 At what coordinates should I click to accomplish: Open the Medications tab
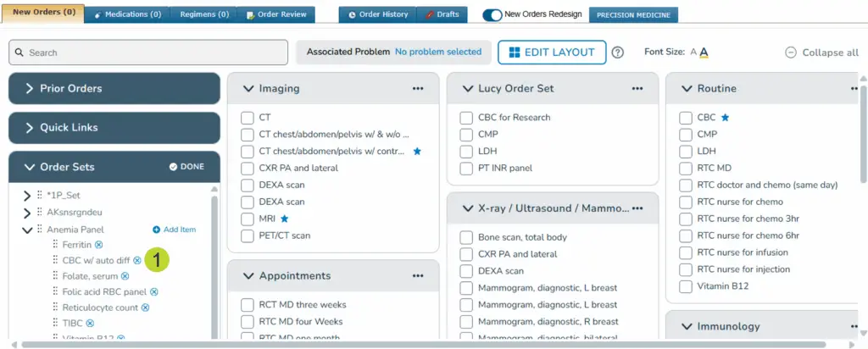click(x=128, y=14)
